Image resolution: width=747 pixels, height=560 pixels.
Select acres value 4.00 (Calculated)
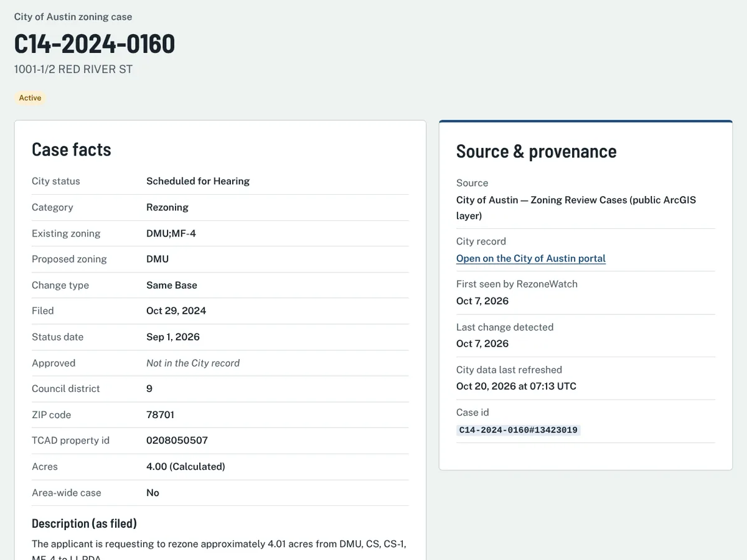point(186,466)
